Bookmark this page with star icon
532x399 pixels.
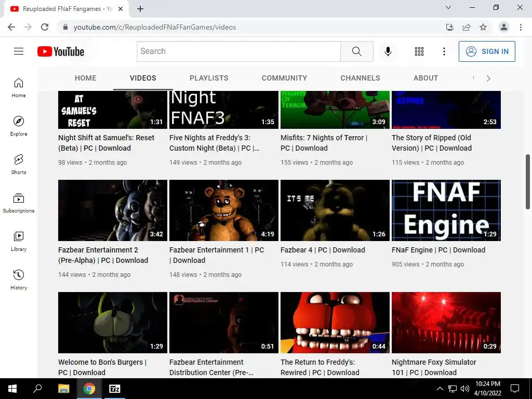click(483, 27)
